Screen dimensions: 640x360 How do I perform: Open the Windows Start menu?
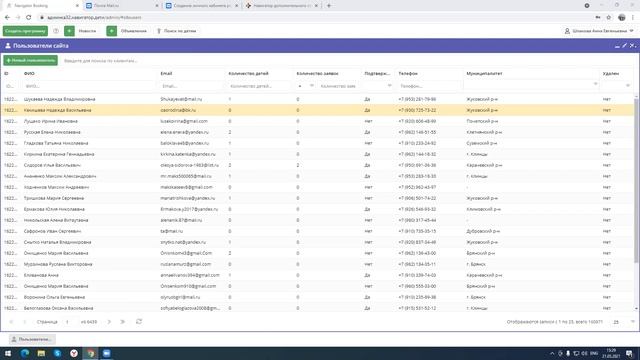click(8, 353)
